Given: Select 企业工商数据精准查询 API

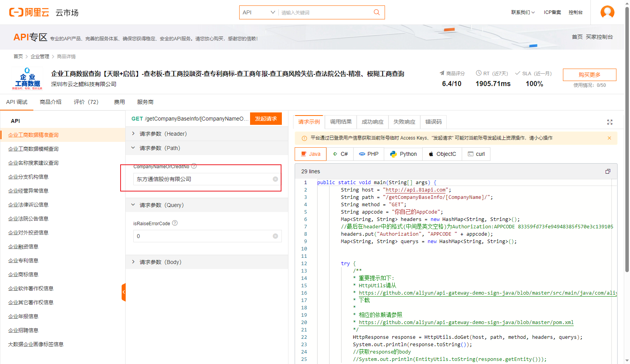Looking at the screenshot, I should [62, 135].
